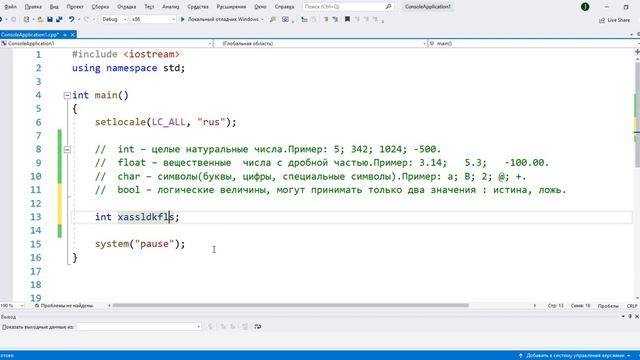This screenshot has width=640, height=360.
Task: Open the Окно menu
Action: point(260,7)
